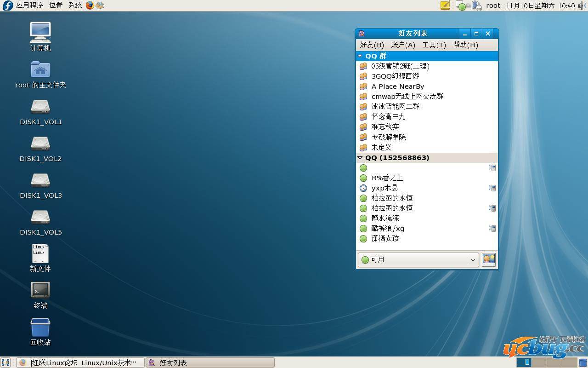Click the volume speaker icon

(582, 6)
